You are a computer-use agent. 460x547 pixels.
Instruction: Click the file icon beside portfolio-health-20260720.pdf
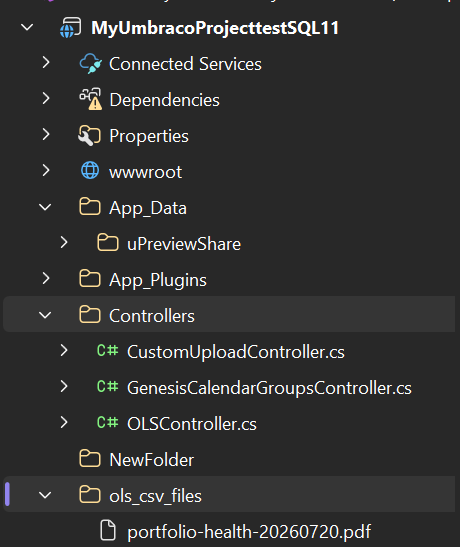pyautogui.click(x=108, y=530)
